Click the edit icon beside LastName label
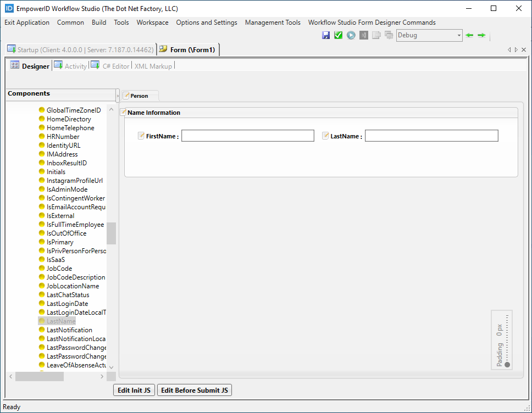This screenshot has width=532, height=413. 325,136
